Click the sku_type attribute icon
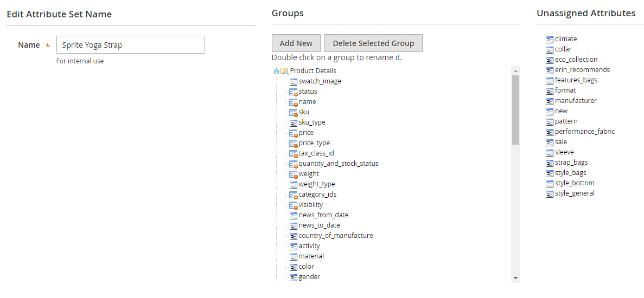 coord(294,122)
